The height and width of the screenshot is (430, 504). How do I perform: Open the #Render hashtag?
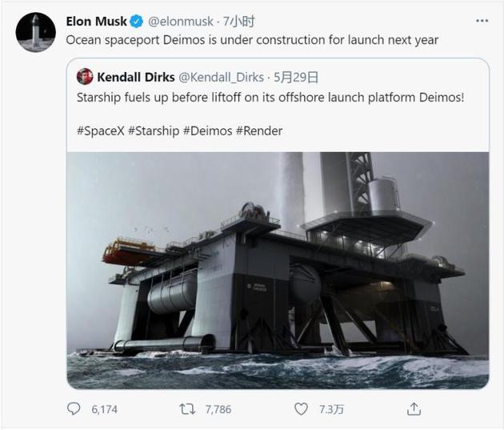point(259,131)
